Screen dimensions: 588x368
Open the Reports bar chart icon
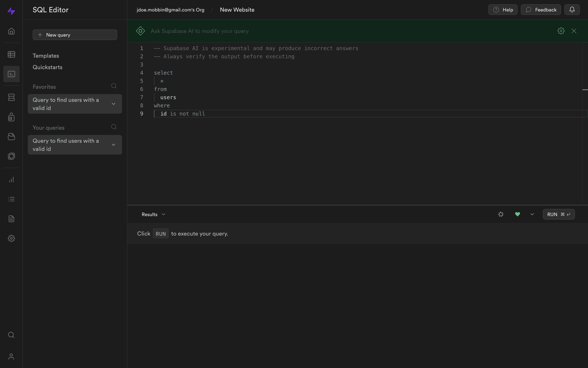coord(11,179)
